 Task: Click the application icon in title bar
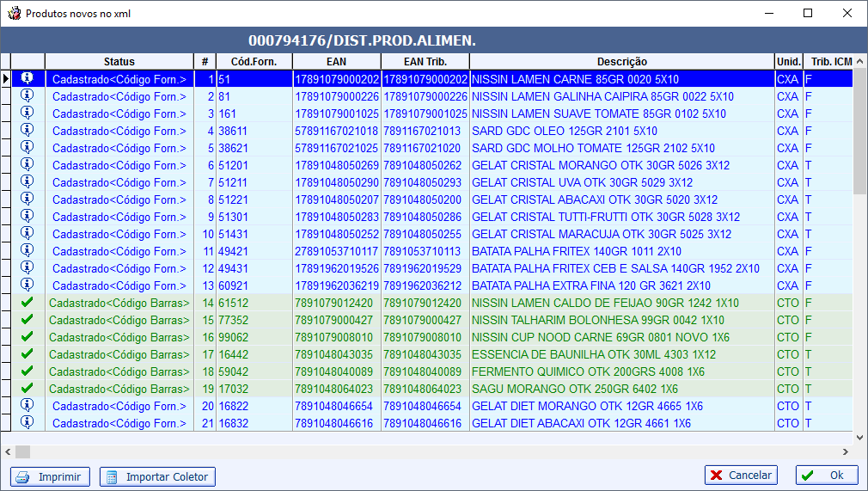pos(14,13)
